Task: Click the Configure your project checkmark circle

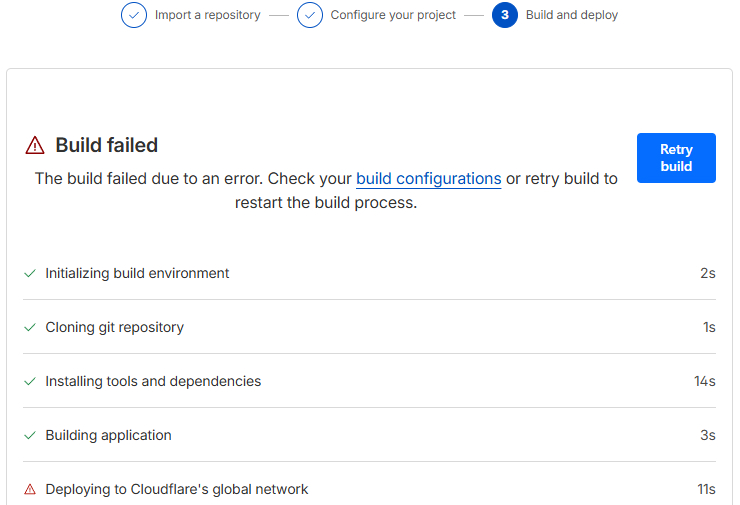Action: click(x=309, y=15)
